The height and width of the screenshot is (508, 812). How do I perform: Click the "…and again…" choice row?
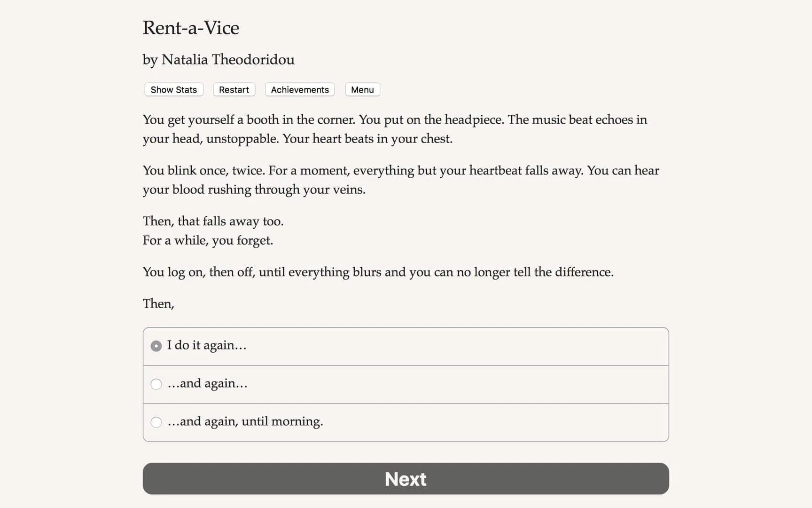[405, 384]
